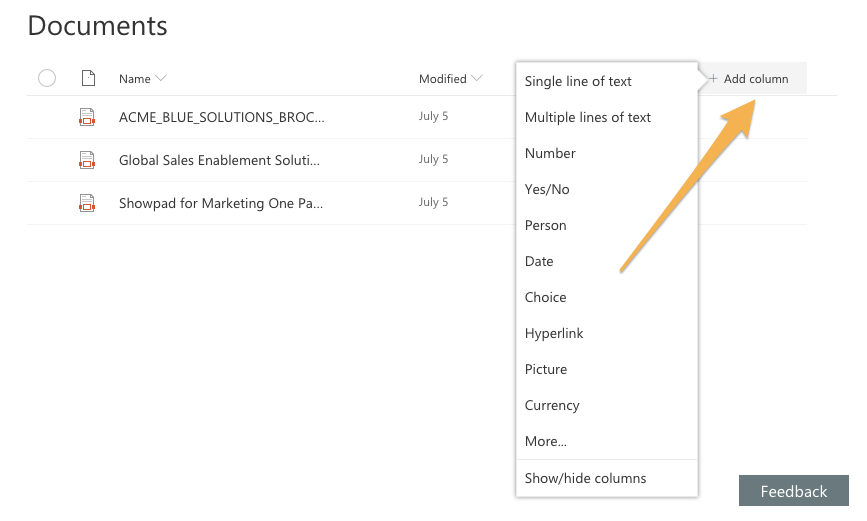Click the file type column header icon
The width and height of the screenshot is (867, 521).
[87, 78]
